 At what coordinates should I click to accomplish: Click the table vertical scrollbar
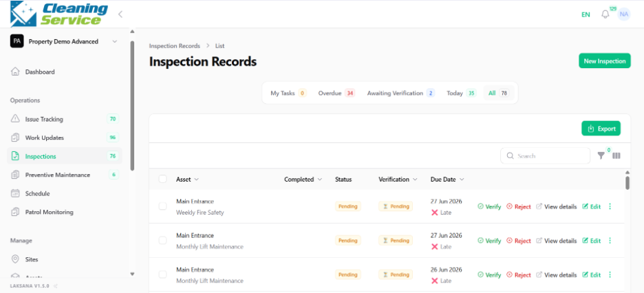(627, 182)
